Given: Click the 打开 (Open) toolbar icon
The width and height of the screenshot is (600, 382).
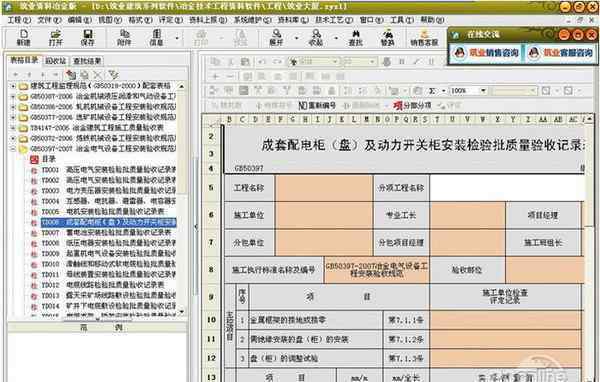Looking at the screenshot, I should point(55,38).
